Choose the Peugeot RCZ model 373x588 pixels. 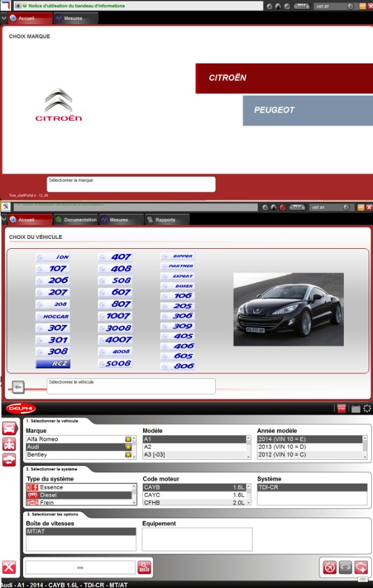pos(53,364)
